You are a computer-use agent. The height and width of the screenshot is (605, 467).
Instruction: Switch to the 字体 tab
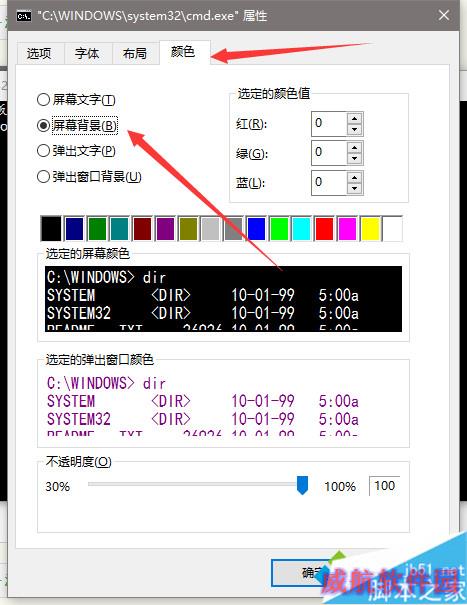pos(87,54)
